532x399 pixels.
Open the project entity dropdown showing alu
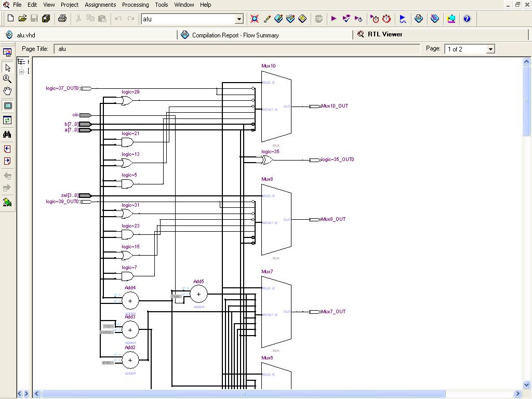point(239,19)
